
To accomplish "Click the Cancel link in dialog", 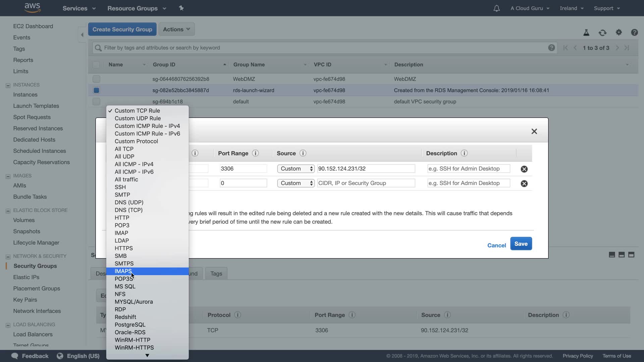I will coord(496,245).
